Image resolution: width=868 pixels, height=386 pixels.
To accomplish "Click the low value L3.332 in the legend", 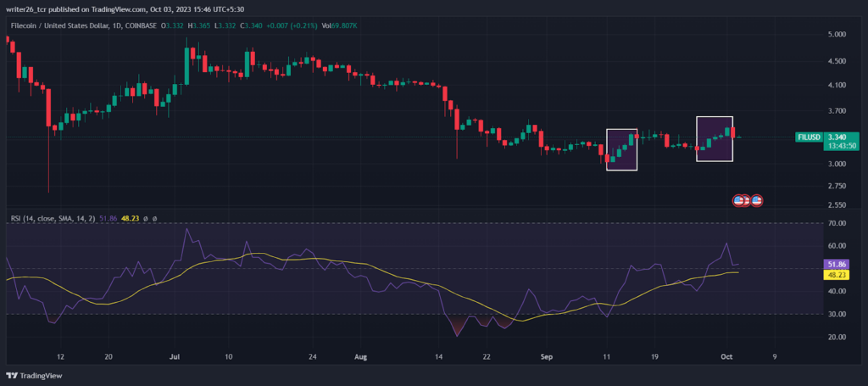I will tap(224, 25).
